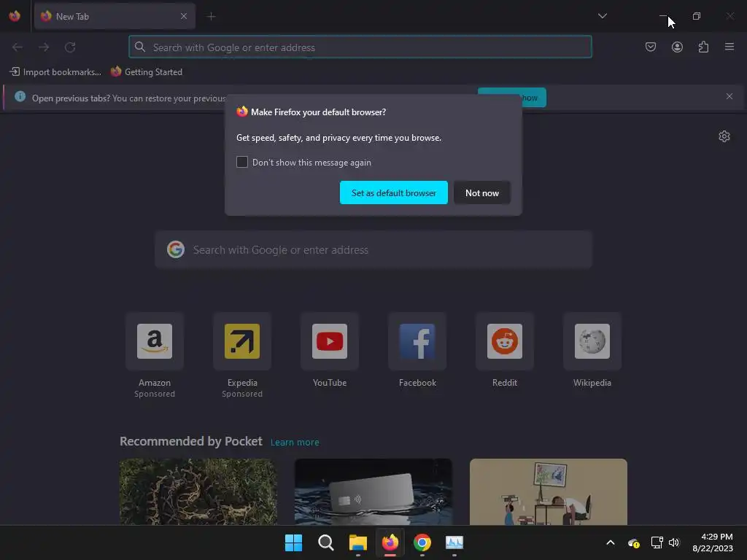The width and height of the screenshot is (747, 560).
Task: Click Import bookmarks in bookmarks toolbar
Action: point(55,72)
